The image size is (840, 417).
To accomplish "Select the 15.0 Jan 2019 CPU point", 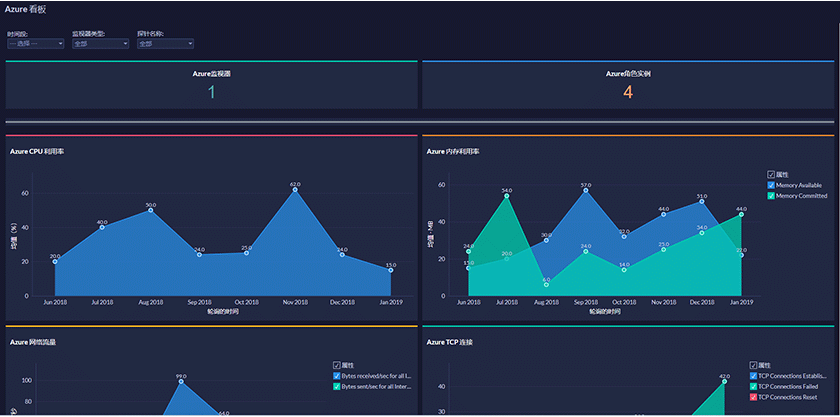I will point(391,270).
